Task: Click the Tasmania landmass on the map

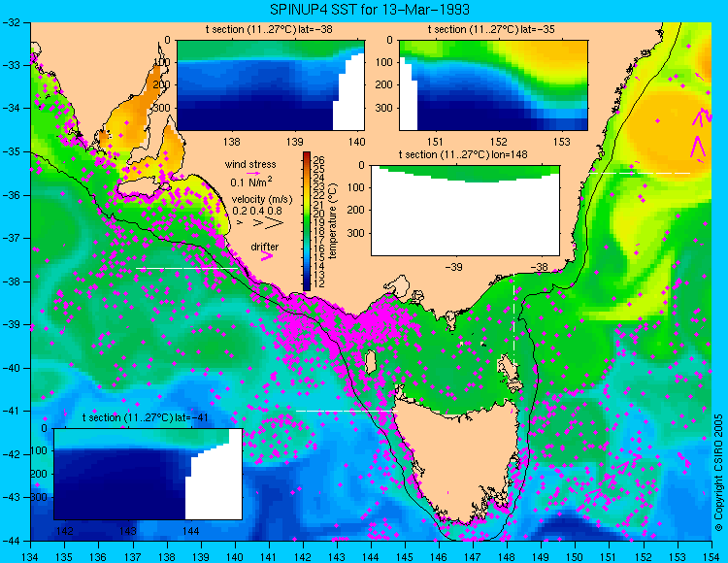Action: [x=457, y=457]
